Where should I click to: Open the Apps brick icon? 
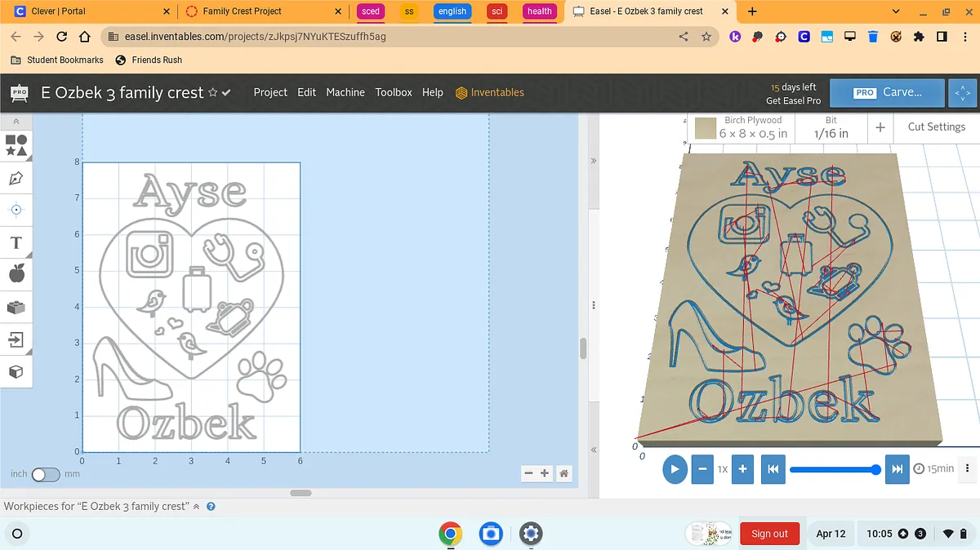coord(16,308)
